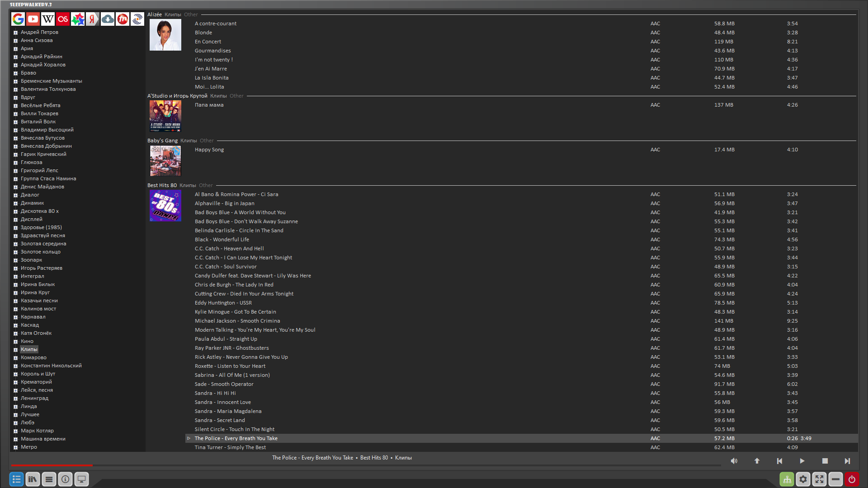Open the YouTube search icon
Image resolution: width=868 pixels, height=488 pixels.
tap(33, 19)
